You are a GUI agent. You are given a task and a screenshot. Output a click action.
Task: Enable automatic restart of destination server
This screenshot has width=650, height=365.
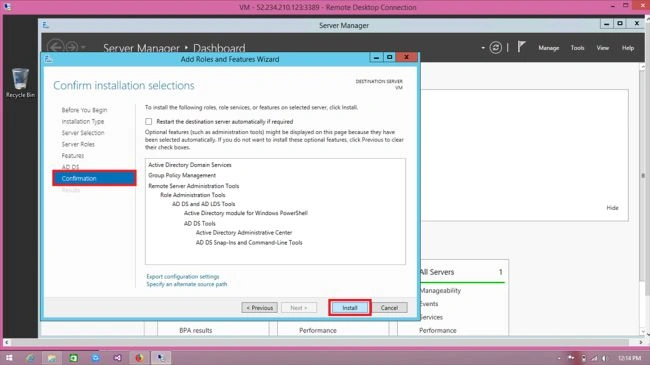[148, 122]
